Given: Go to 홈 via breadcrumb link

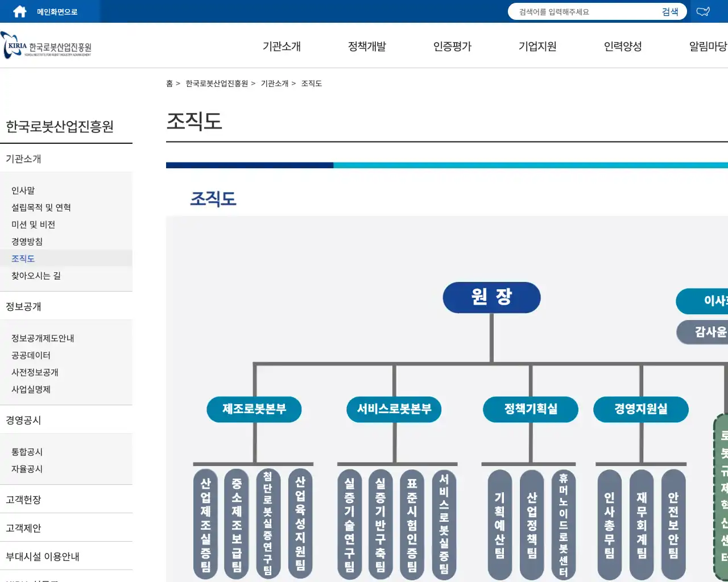Looking at the screenshot, I should (169, 83).
